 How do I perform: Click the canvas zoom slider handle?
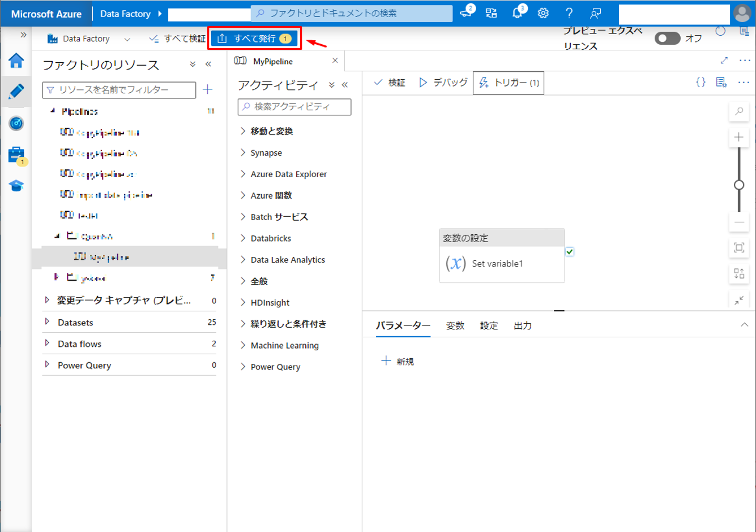tap(739, 185)
